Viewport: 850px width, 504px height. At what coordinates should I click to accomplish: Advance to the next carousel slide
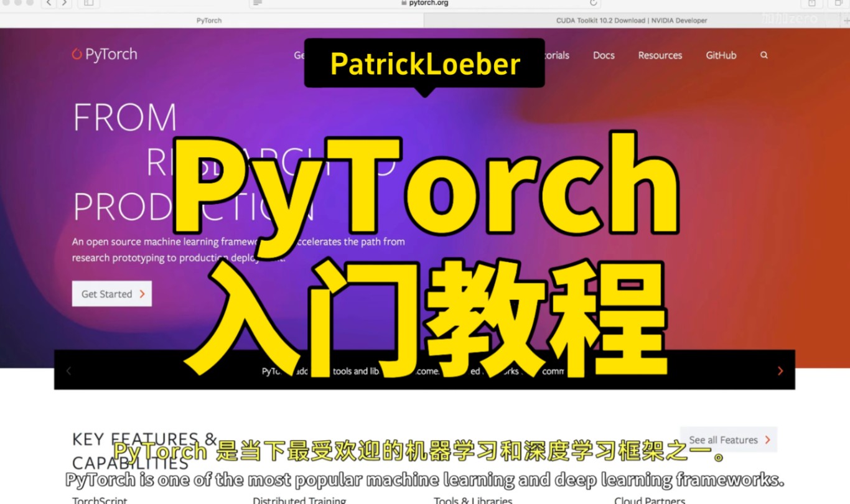pyautogui.click(x=780, y=371)
